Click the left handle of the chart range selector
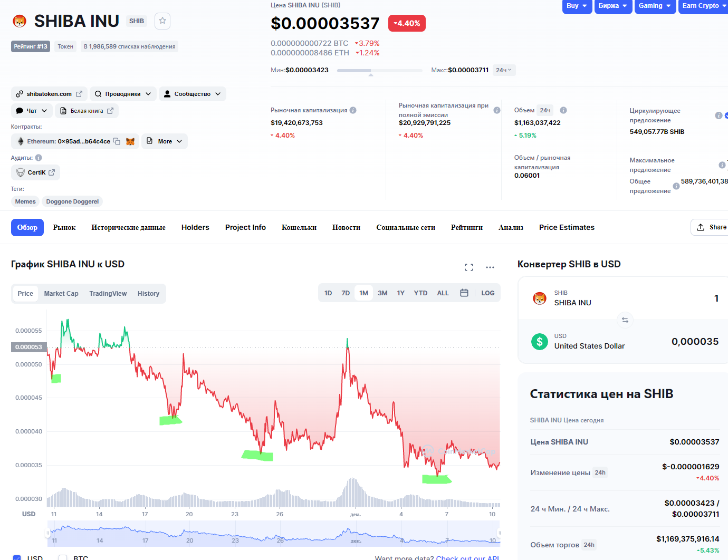 tap(48, 533)
